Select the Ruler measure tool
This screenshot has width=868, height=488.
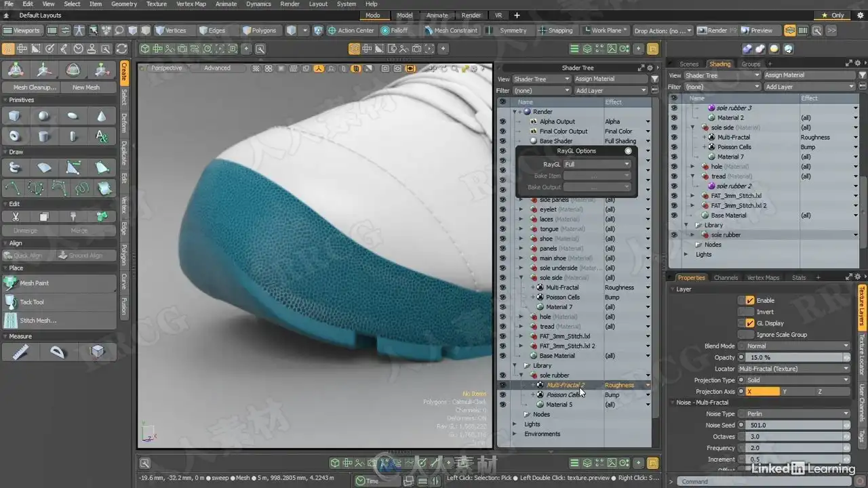pyautogui.click(x=20, y=351)
